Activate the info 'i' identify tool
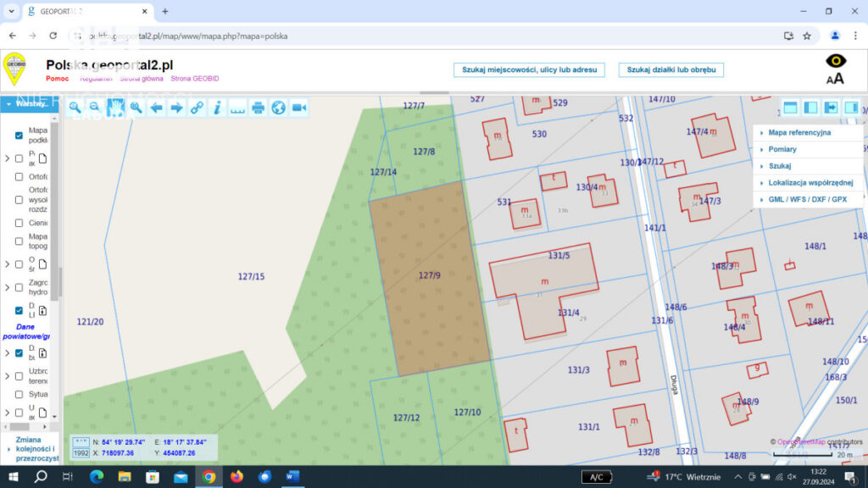 [217, 108]
